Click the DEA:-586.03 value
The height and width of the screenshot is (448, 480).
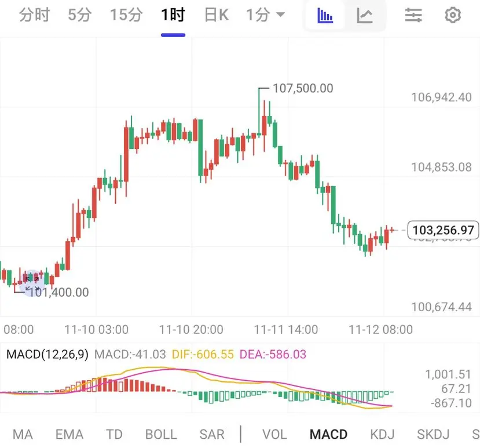[x=273, y=354]
